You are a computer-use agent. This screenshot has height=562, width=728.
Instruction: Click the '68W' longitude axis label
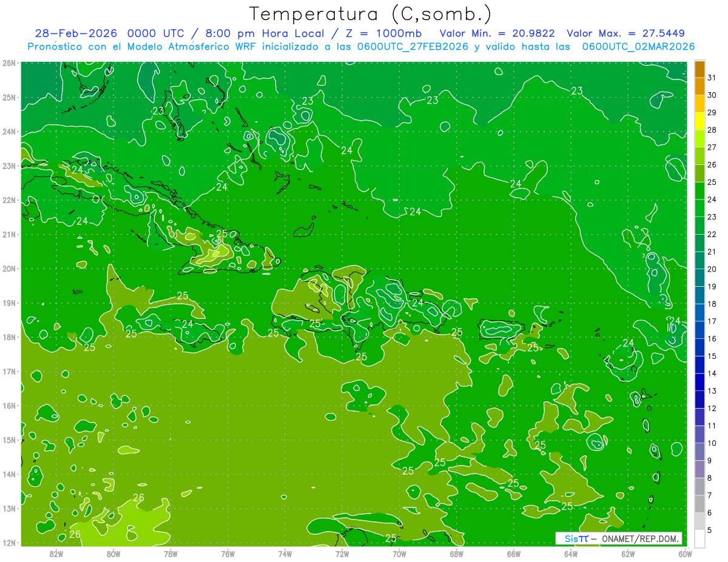click(456, 554)
